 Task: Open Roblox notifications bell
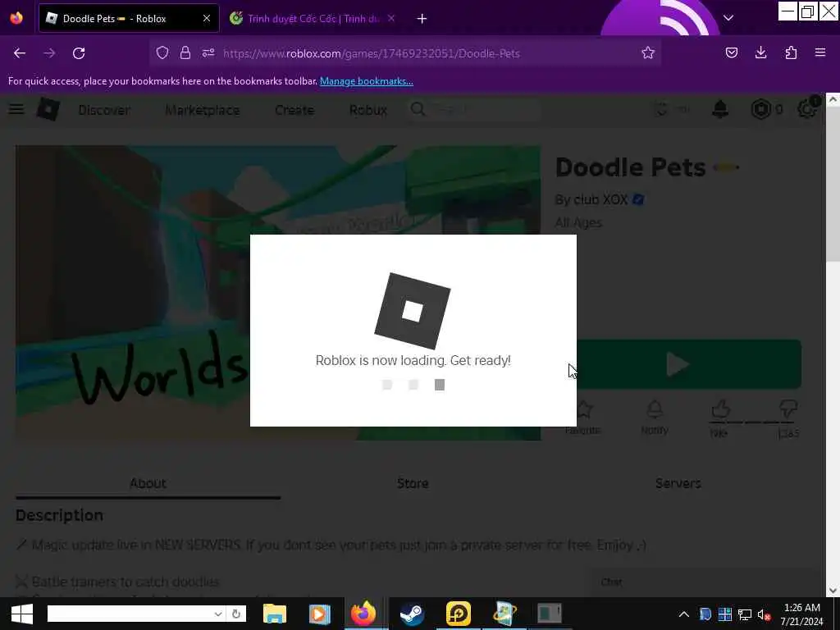pyautogui.click(x=720, y=109)
